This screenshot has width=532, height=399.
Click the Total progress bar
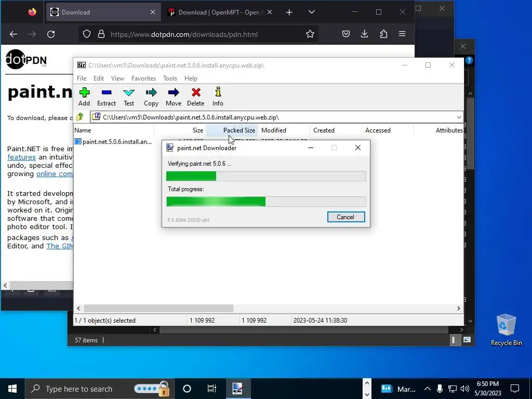pos(266,202)
